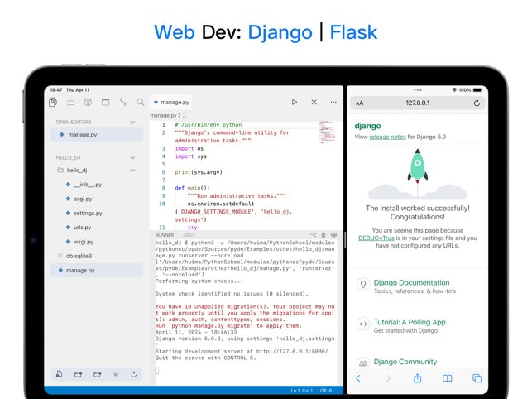Viewport: 532px width, 399px height.
Task: Create a new folder from the sidebar bottom bar
Action: click(78, 374)
